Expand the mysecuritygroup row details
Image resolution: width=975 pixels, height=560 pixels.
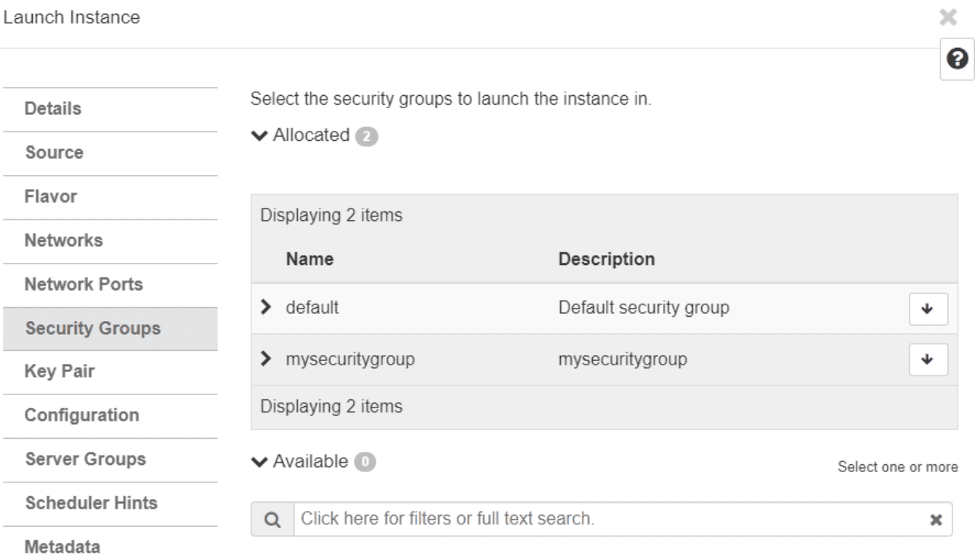click(266, 359)
